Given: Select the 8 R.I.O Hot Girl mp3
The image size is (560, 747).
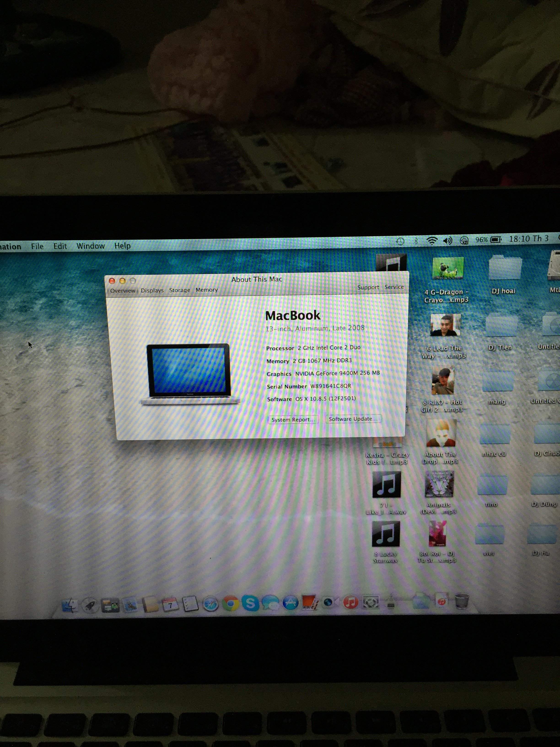Looking at the screenshot, I should (442, 389).
